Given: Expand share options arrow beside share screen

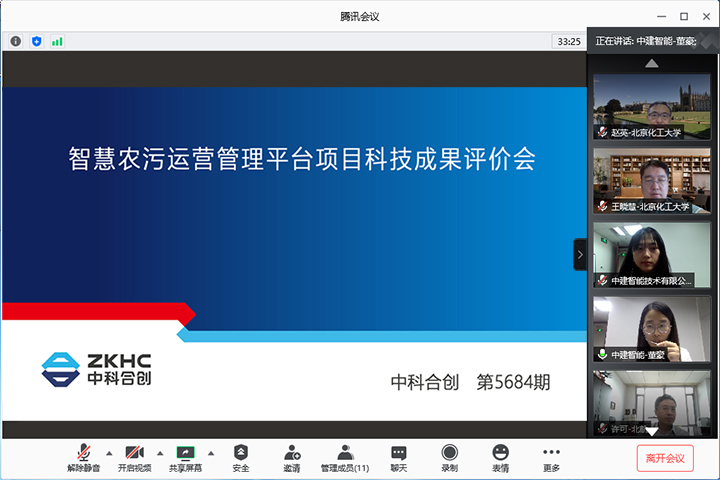Looking at the screenshot, I should 211,453.
